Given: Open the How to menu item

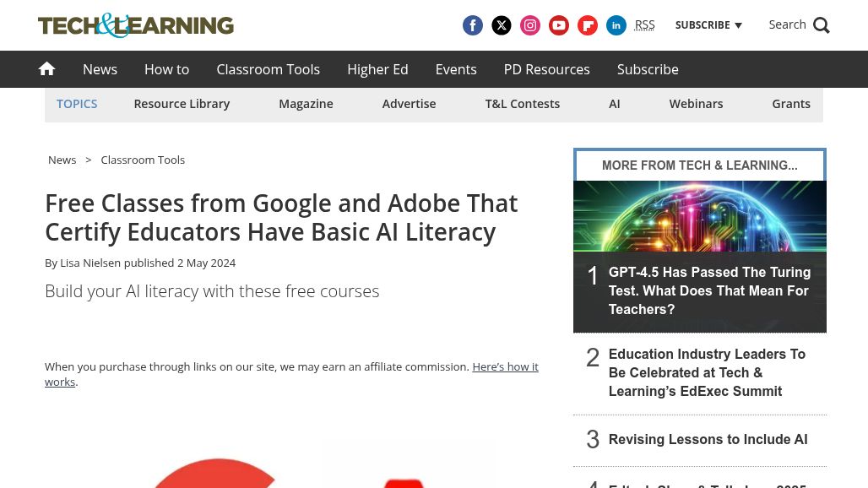Looking at the screenshot, I should (166, 69).
